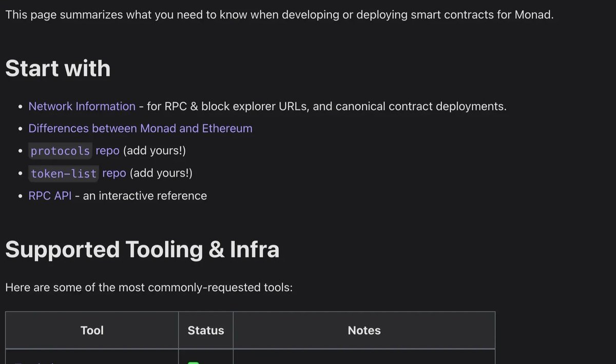Screen dimensions: 616x364
Task: Click the Supported Tooling & Infra heading
Action: (x=142, y=250)
